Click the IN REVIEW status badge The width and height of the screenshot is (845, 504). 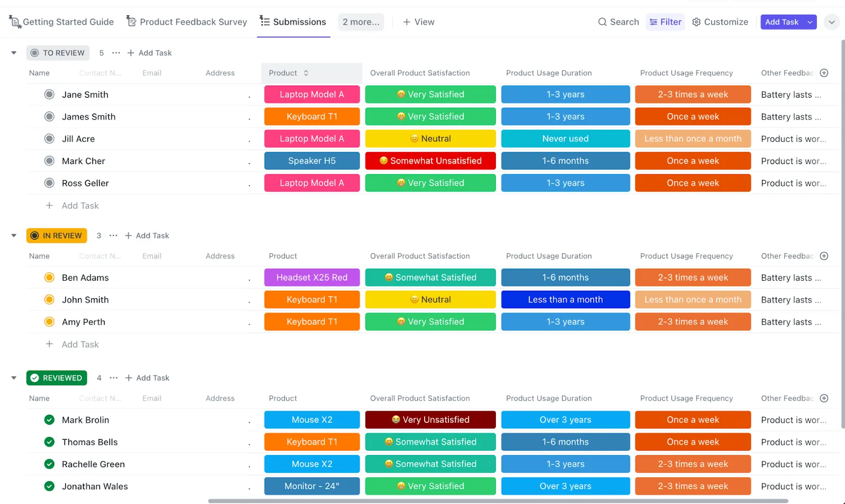[x=57, y=235]
